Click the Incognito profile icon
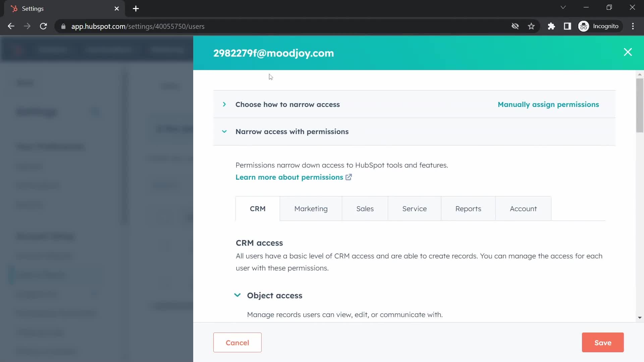The width and height of the screenshot is (644, 362). (x=584, y=26)
